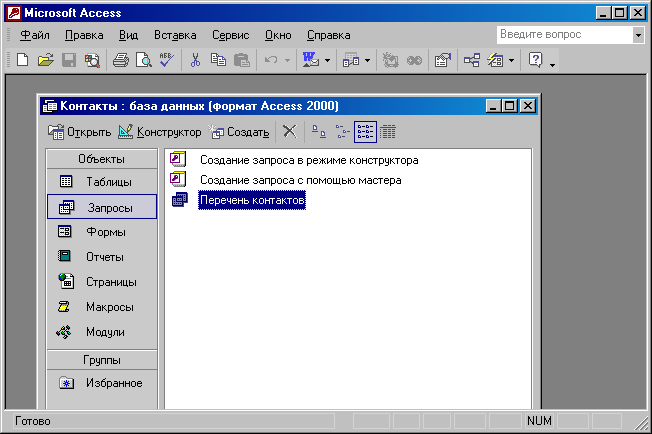Select Страницы in the objects bar
The image size is (652, 434).
pyautogui.click(x=102, y=281)
